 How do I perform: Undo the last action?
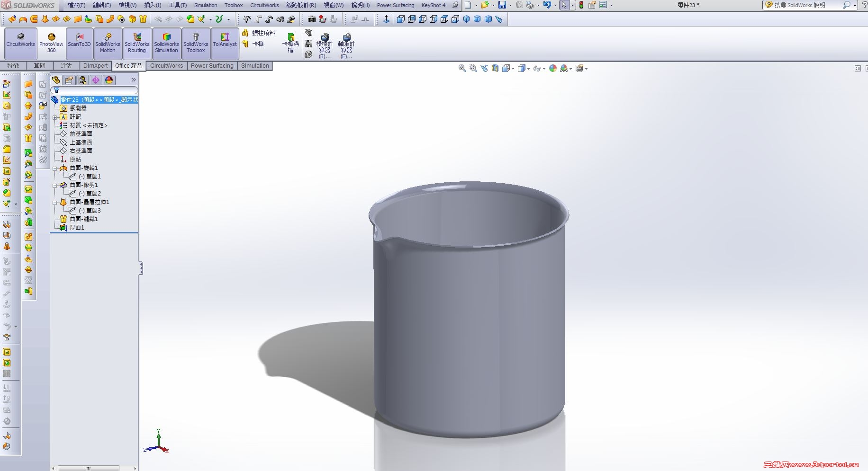click(x=547, y=5)
